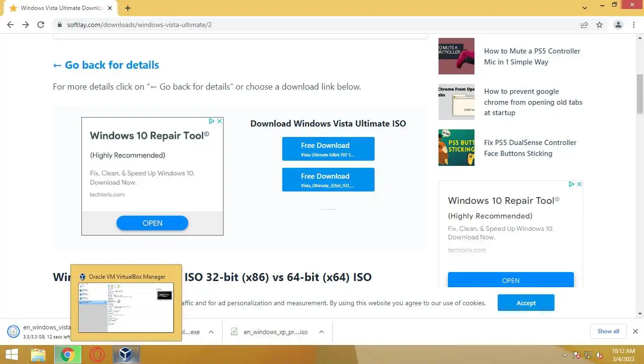The width and height of the screenshot is (644, 364).
Task: Show all downloads
Action: point(608,331)
